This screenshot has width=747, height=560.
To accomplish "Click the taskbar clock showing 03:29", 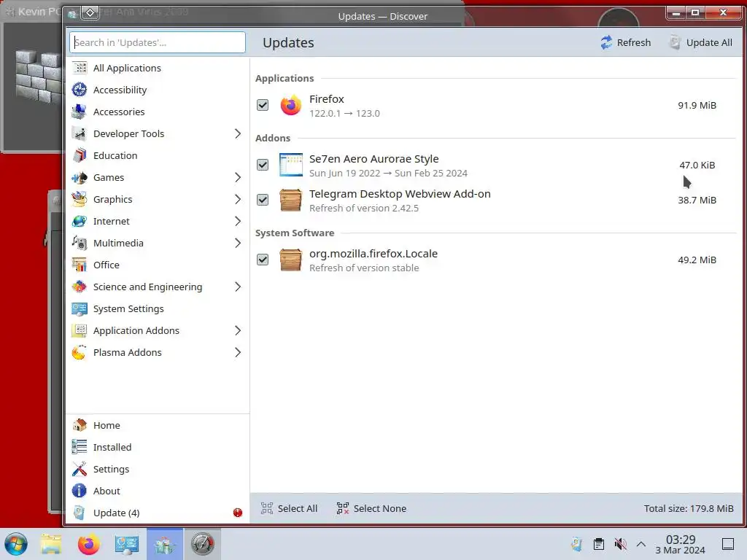I will point(681,544).
